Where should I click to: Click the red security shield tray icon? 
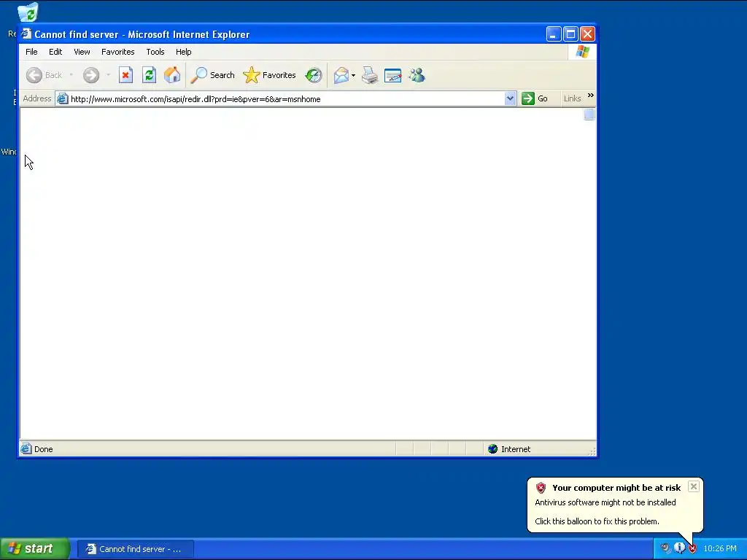click(693, 548)
